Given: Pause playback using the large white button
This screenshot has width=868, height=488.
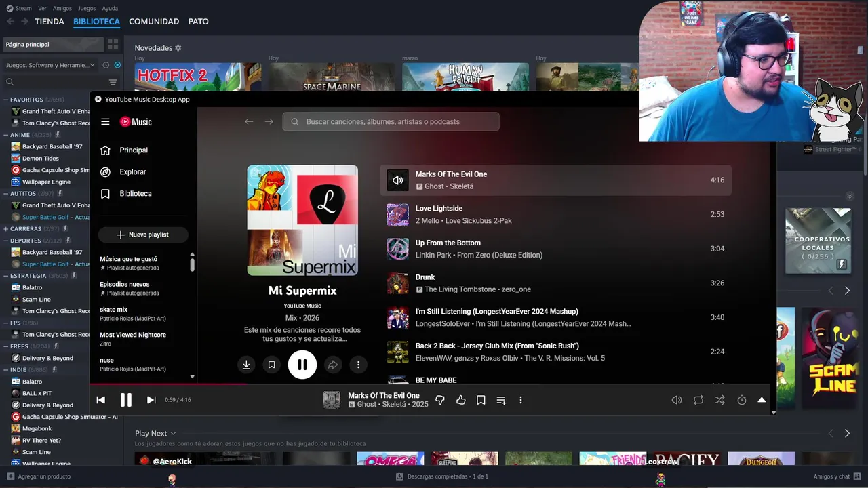Looking at the screenshot, I should [x=302, y=365].
